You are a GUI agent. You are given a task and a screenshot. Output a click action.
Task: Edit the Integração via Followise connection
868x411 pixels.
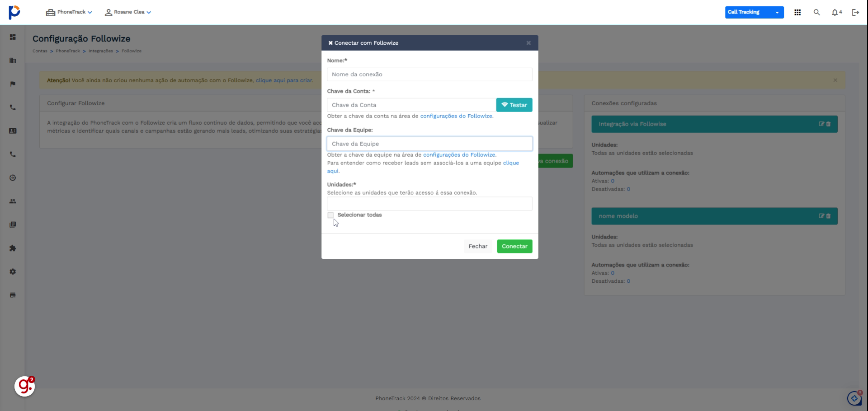(821, 124)
